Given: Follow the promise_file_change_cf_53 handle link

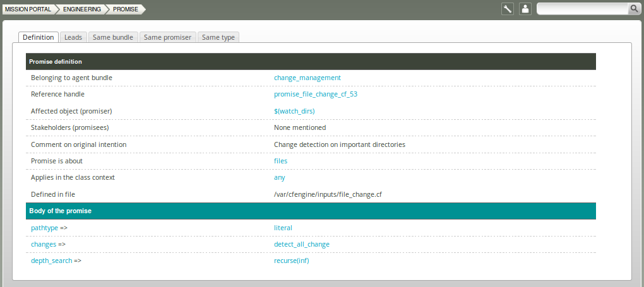Looking at the screenshot, I should [316, 94].
